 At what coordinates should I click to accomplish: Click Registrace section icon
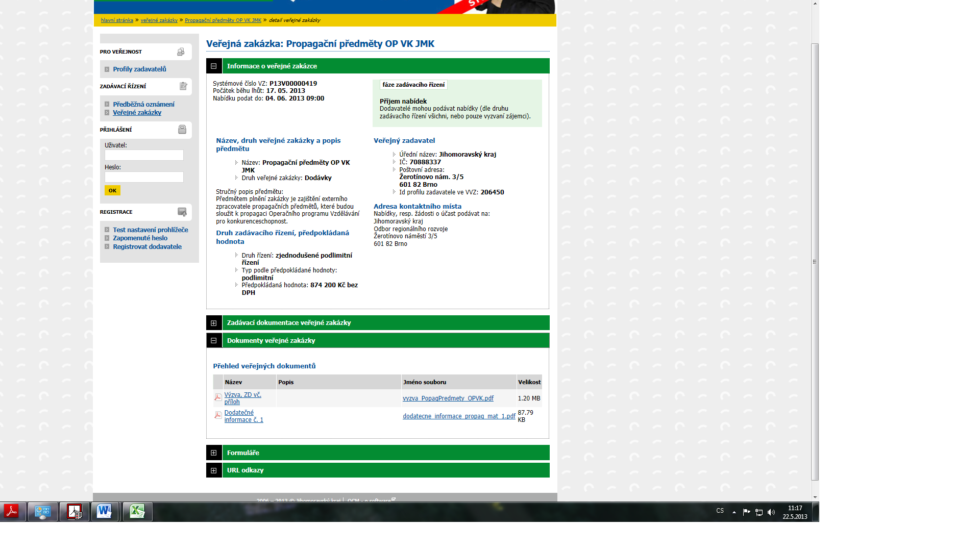pos(182,212)
